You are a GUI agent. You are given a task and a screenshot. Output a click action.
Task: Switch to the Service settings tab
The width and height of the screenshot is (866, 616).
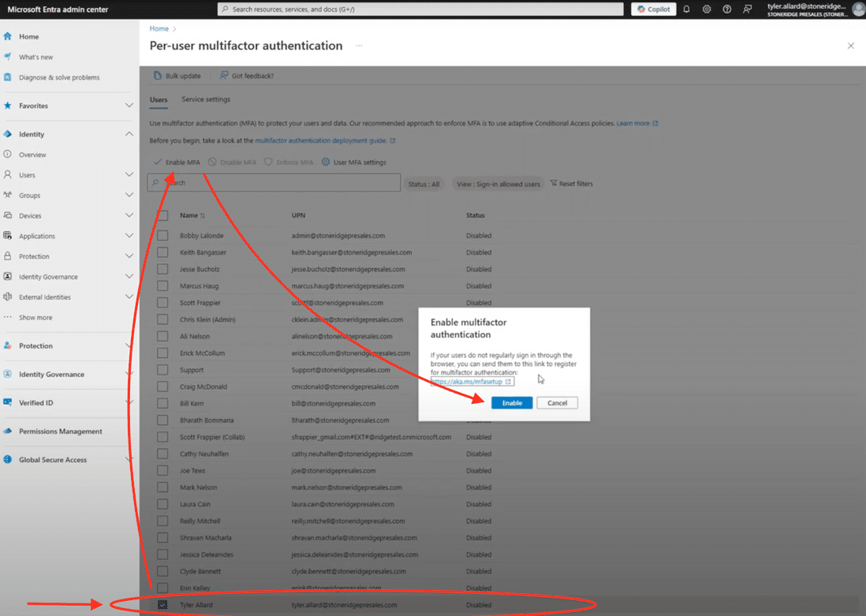pos(206,99)
